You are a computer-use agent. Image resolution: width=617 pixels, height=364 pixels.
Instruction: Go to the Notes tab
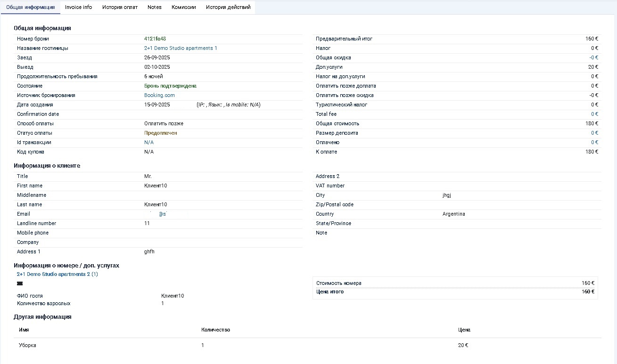coord(154,8)
